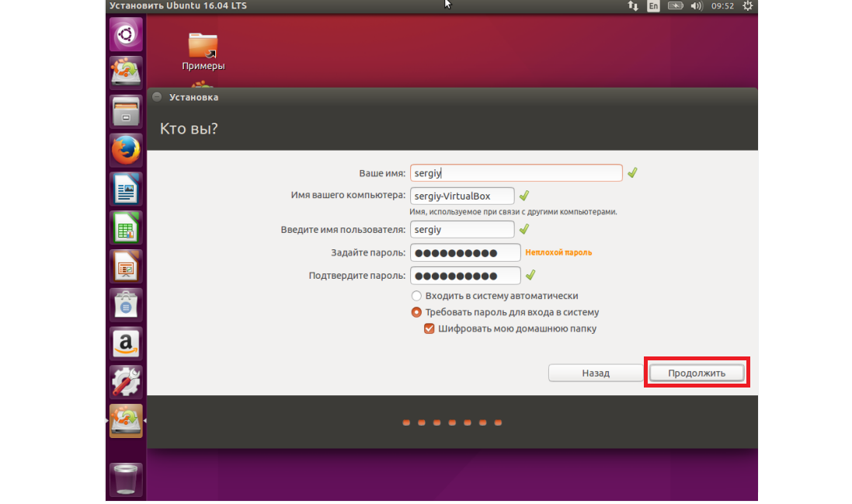The height and width of the screenshot is (504, 852).
Task: Select require password to log in
Action: tap(417, 312)
